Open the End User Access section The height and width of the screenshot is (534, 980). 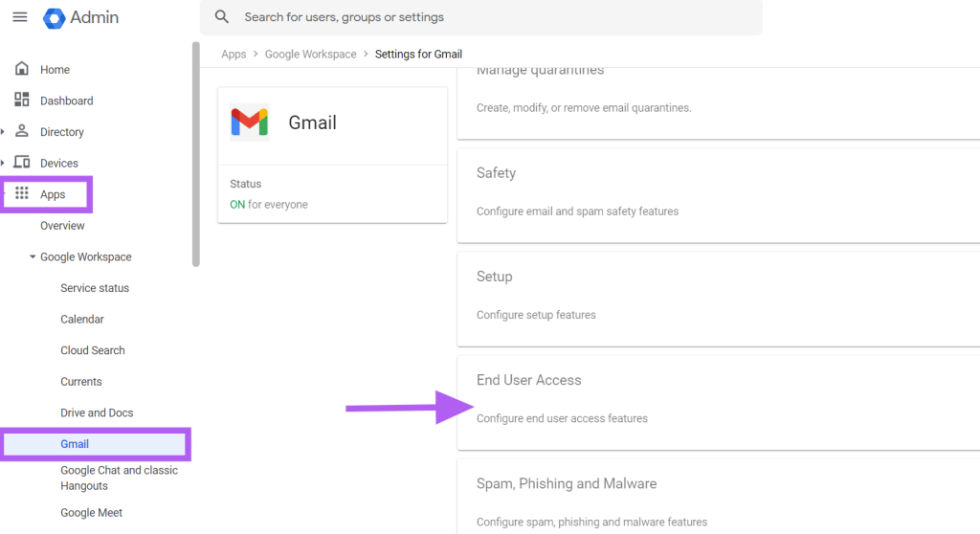tap(718, 403)
